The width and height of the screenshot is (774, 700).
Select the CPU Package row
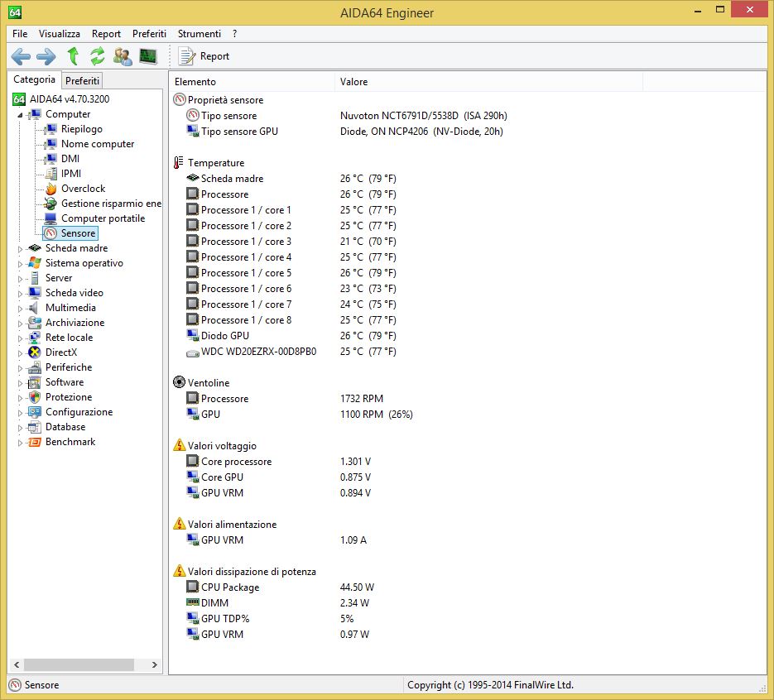coord(229,587)
